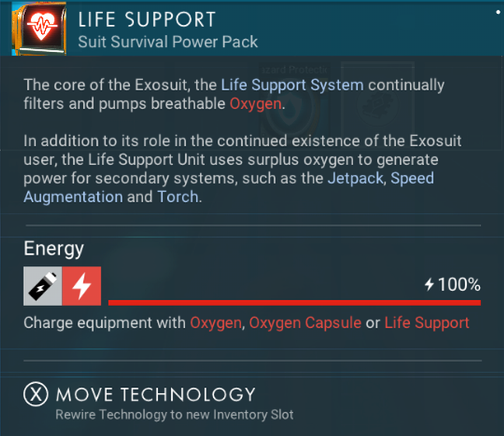The image size is (504, 436).
Task: Click Oxygen in the charge equipment line
Action: point(215,323)
